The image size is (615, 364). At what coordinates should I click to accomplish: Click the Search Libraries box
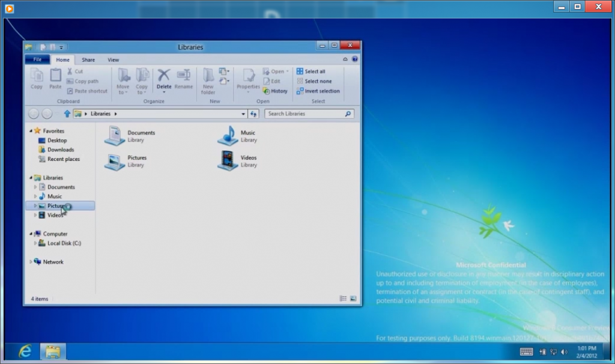pos(309,114)
